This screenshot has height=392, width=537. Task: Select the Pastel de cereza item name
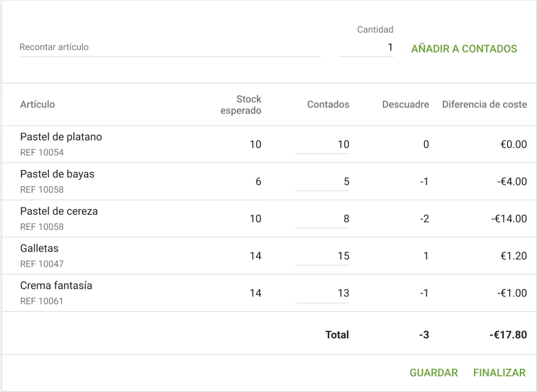click(x=59, y=211)
